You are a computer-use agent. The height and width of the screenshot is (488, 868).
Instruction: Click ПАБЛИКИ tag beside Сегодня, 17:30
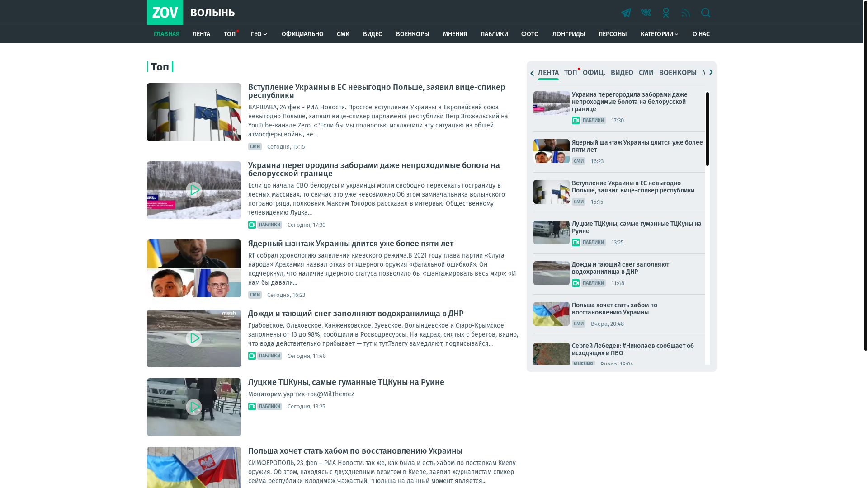click(x=269, y=225)
